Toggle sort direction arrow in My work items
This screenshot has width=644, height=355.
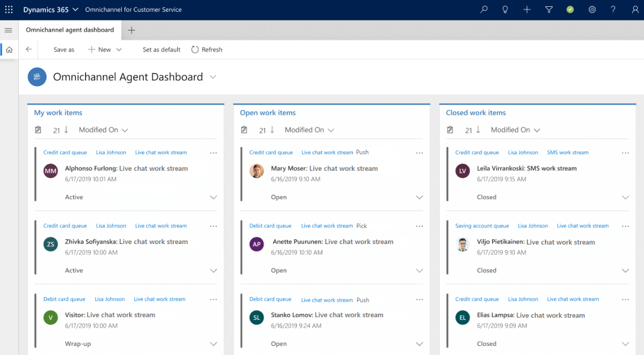(66, 130)
